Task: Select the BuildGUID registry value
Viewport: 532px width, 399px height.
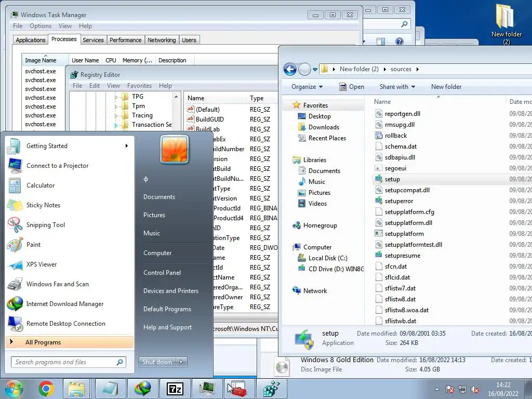Action: 210,119
